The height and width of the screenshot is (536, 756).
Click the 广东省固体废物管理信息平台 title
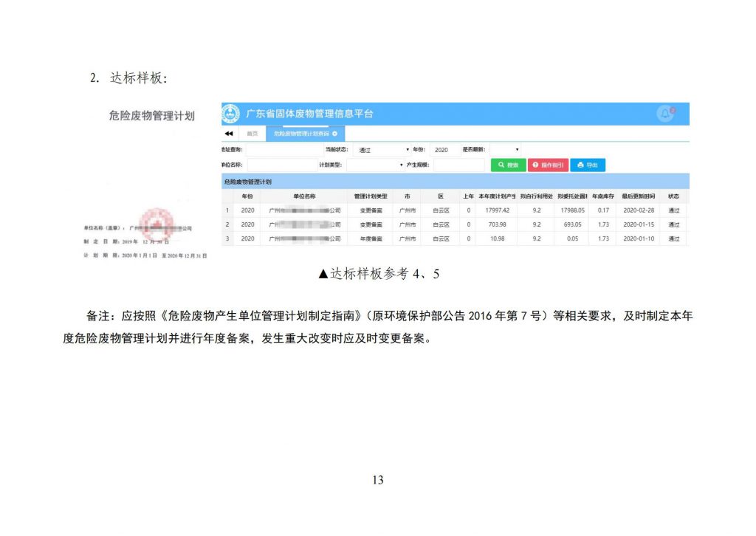pyautogui.click(x=309, y=114)
